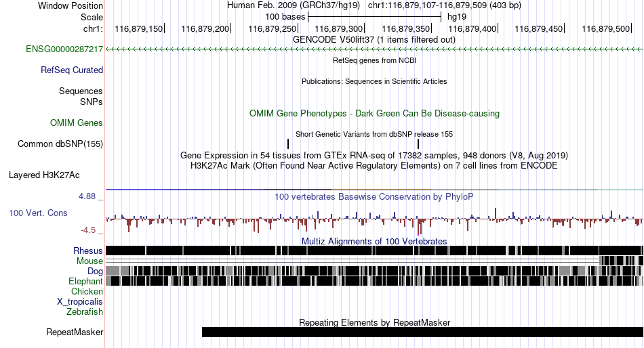Click the RepeatMasker track label
Screen dimensions: 644x348
(75, 332)
